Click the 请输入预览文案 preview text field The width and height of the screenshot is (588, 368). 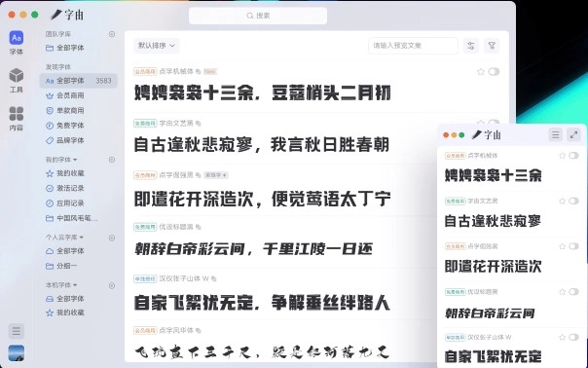point(413,46)
